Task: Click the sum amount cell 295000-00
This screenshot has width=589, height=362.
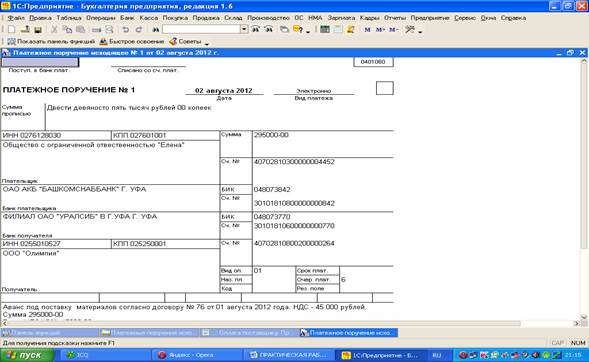Action: coord(323,144)
